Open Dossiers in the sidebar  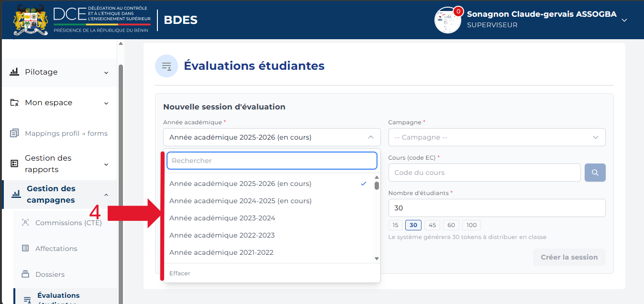point(50,274)
